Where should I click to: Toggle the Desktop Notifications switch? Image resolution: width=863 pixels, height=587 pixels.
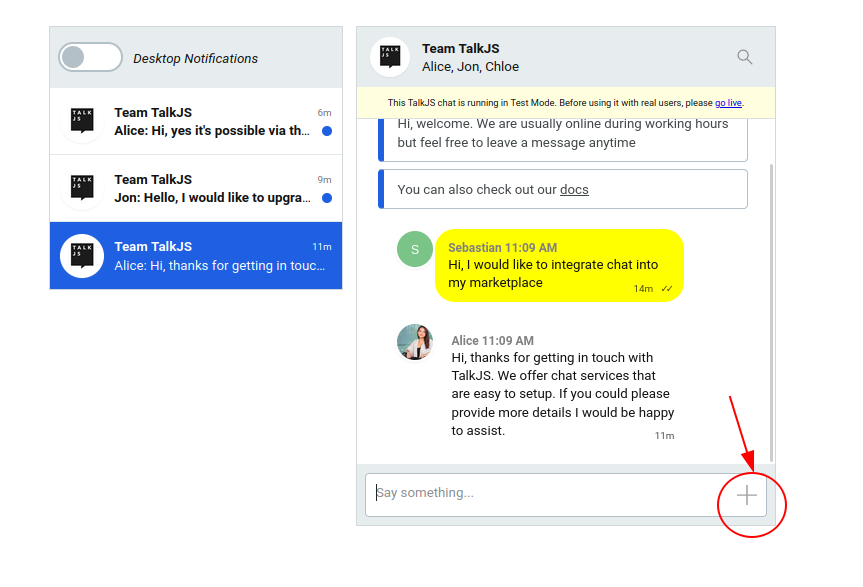[91, 57]
